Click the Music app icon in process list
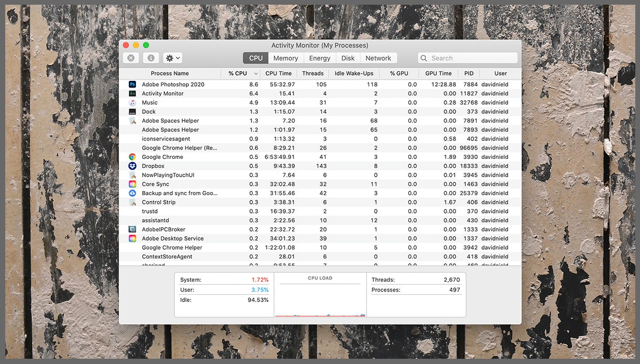 tap(132, 103)
